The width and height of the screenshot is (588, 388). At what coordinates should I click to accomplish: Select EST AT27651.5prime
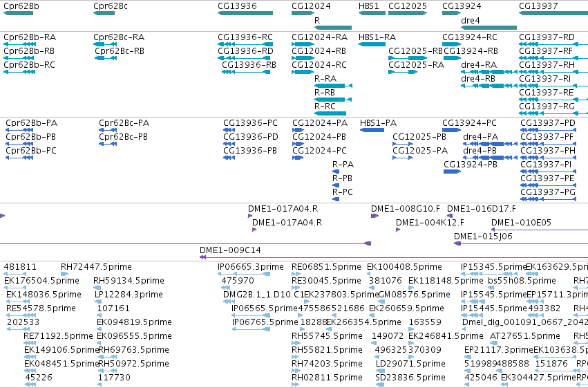(525, 337)
